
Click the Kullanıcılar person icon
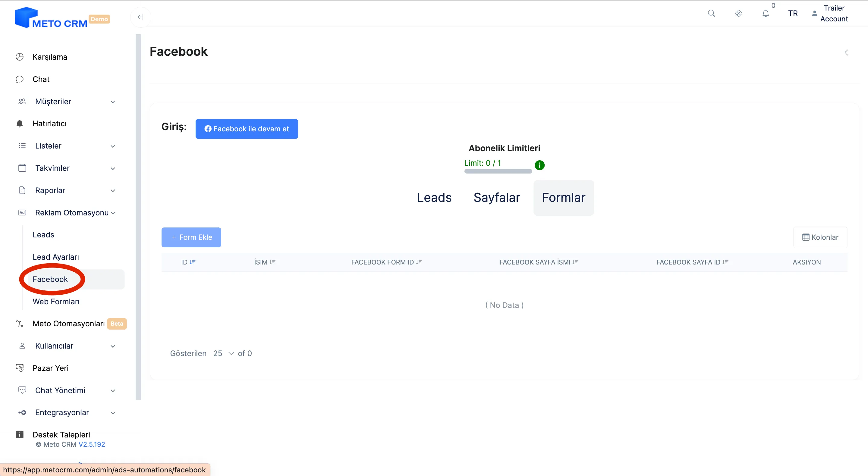tap(22, 346)
